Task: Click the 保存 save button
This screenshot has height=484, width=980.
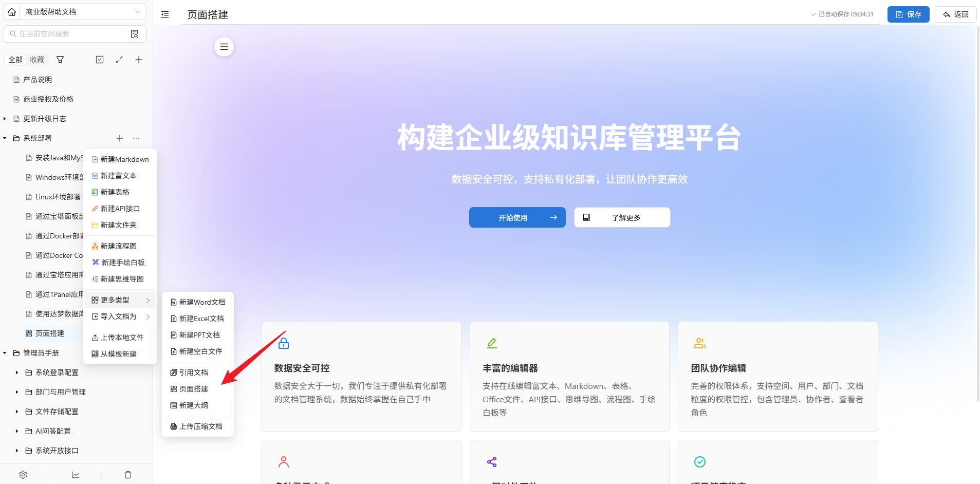Action: tap(908, 14)
